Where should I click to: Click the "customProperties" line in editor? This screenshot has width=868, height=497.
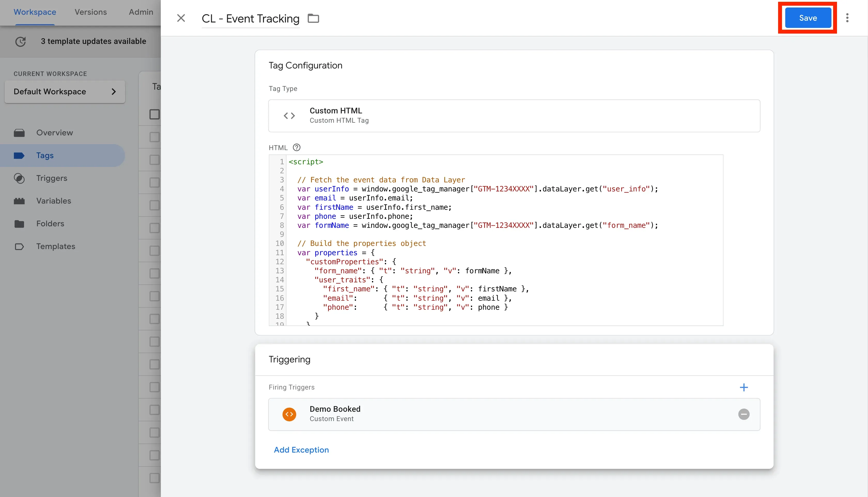point(351,262)
